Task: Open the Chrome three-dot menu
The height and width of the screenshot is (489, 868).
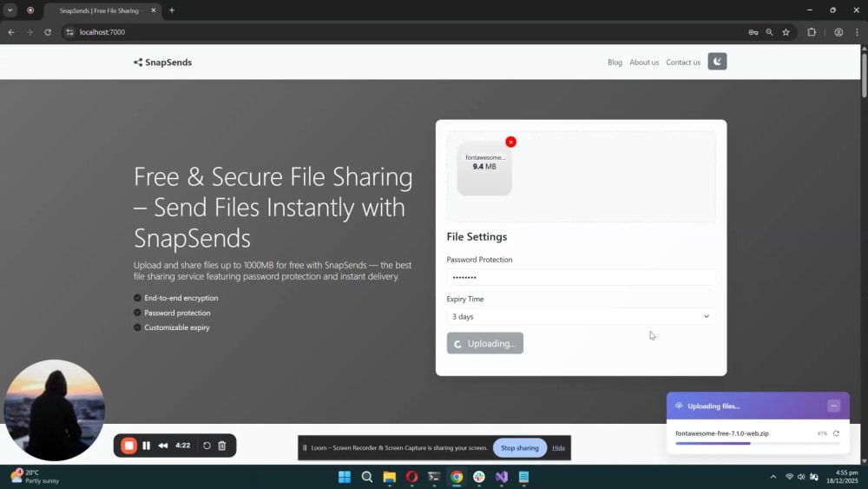Action: pyautogui.click(x=857, y=32)
